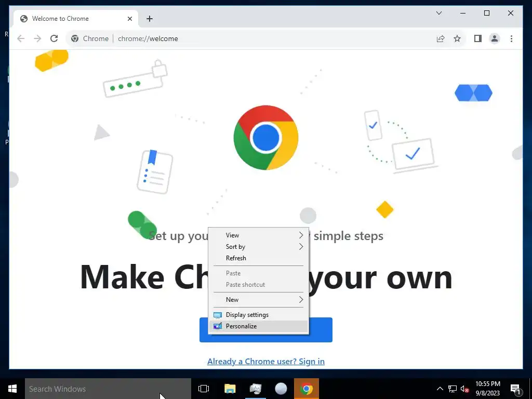The height and width of the screenshot is (399, 532).
Task: Open a new tab with plus button
Action: (150, 19)
